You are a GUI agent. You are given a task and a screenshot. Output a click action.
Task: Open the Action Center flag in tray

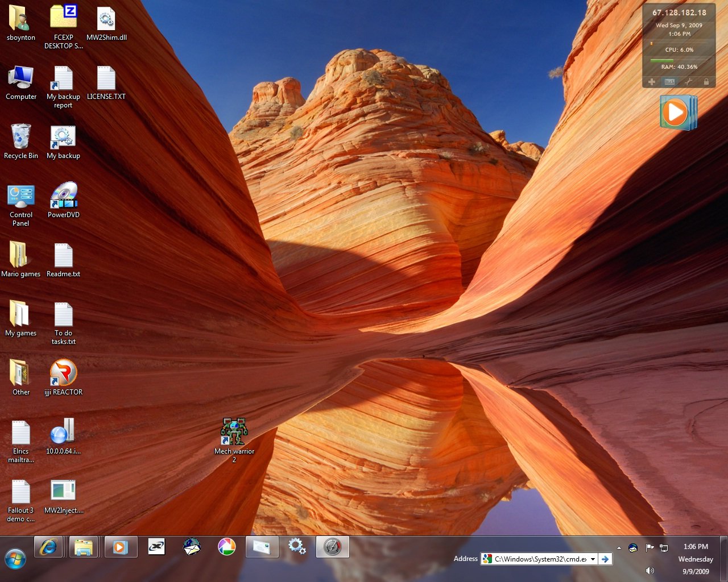pyautogui.click(x=648, y=547)
